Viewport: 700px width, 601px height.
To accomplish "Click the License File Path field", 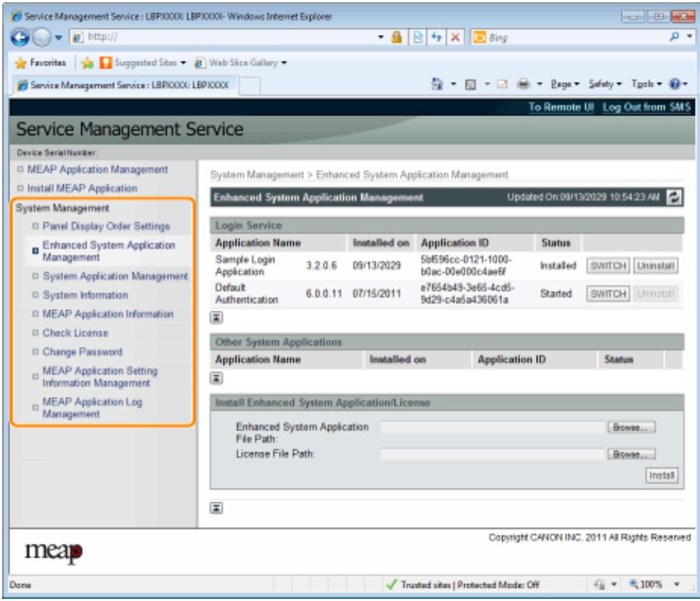I will tap(493, 454).
